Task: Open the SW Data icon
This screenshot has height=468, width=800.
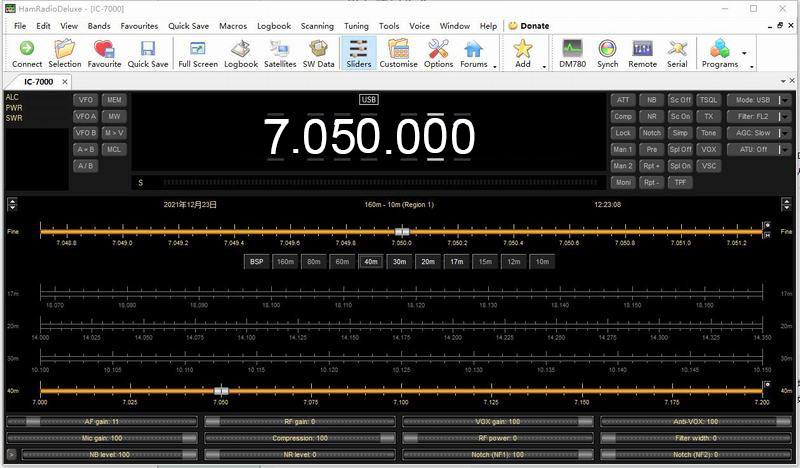Action: (x=319, y=53)
